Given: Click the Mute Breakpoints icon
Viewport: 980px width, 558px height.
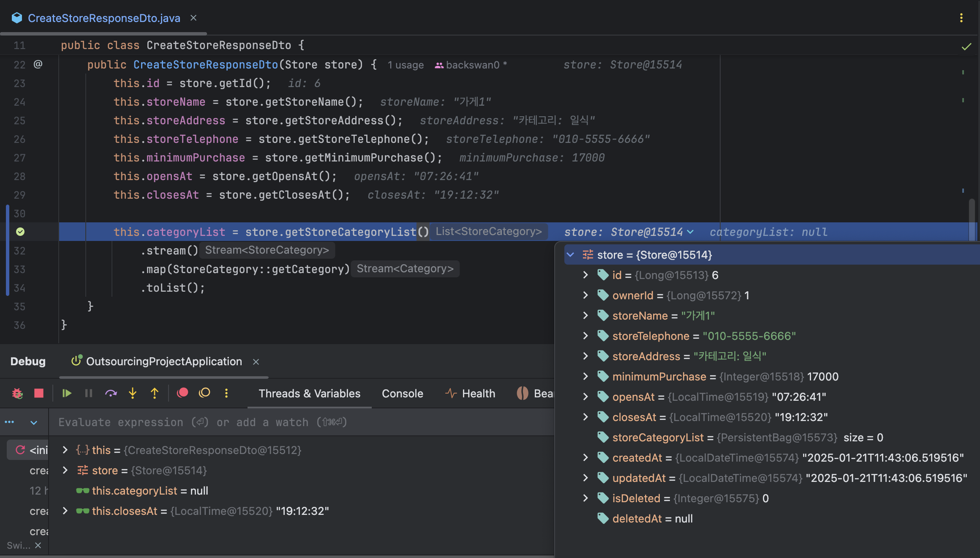Looking at the screenshot, I should point(204,393).
